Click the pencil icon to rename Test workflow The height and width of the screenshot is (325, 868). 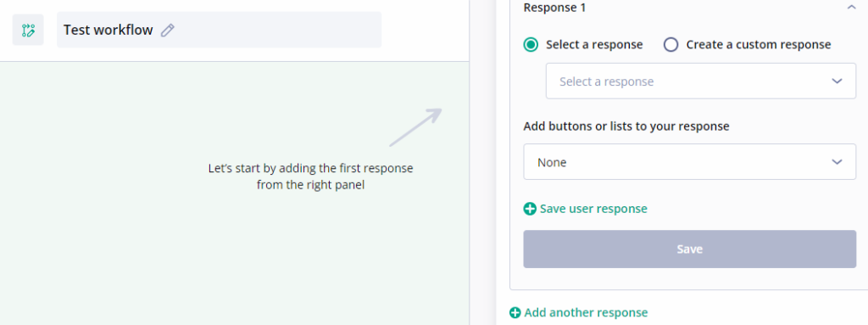(168, 30)
